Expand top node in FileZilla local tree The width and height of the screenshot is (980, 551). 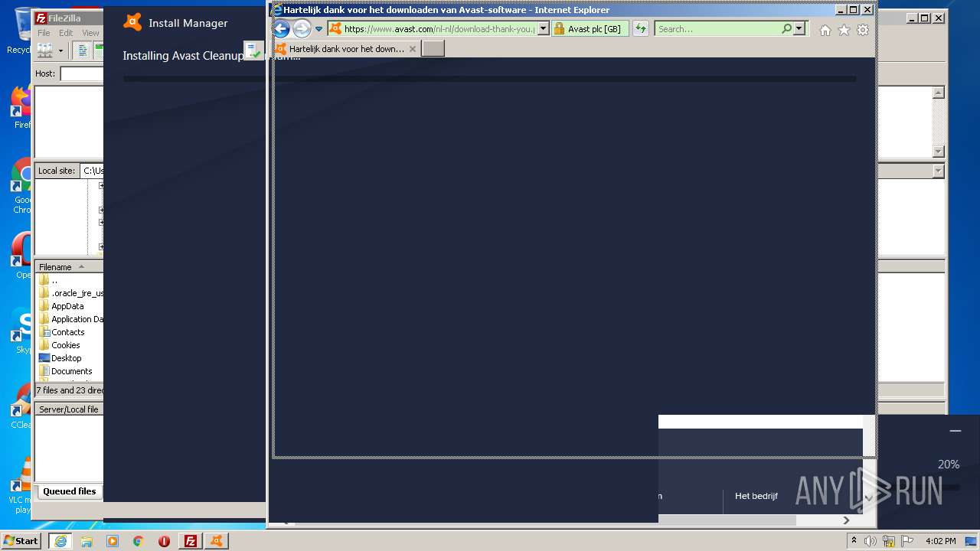(x=100, y=185)
